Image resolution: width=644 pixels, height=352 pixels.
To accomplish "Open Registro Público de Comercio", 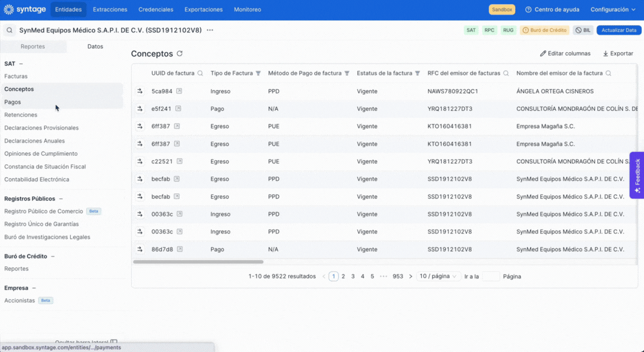I will [x=44, y=211].
